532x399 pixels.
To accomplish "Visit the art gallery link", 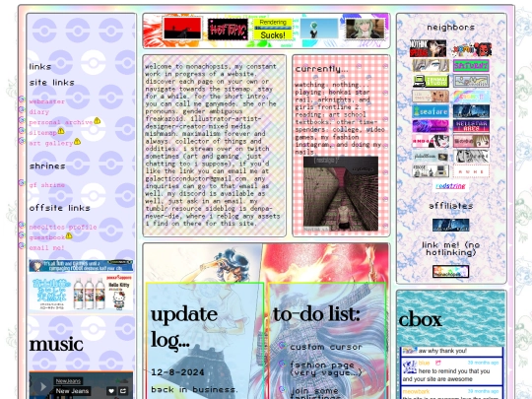I will 51,143.
